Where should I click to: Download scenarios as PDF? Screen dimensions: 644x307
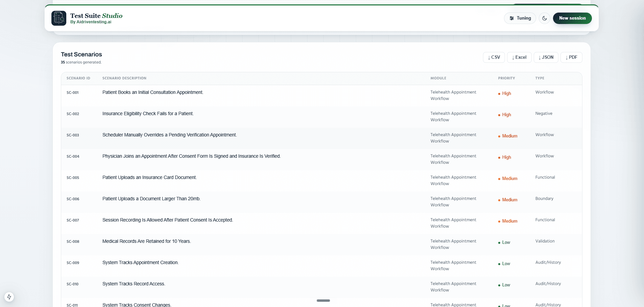click(x=571, y=57)
